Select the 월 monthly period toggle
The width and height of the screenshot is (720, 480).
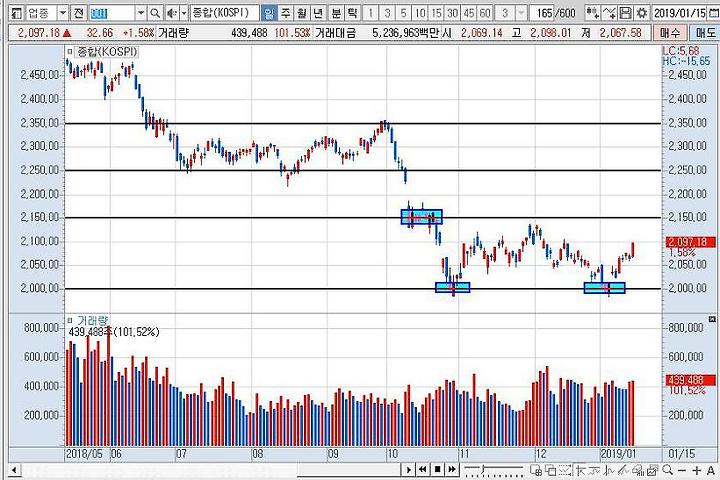pos(302,13)
